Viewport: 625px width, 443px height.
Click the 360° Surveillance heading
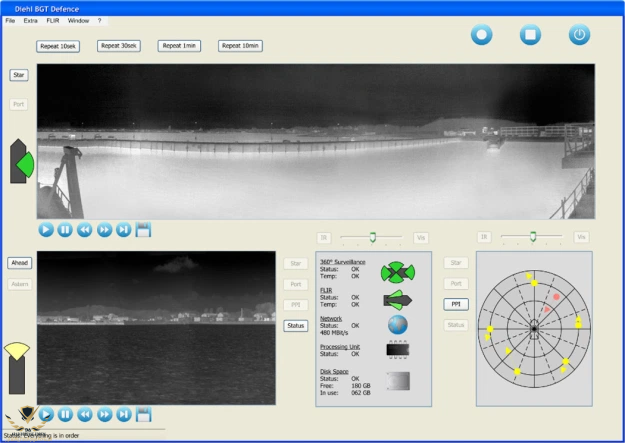(x=342, y=262)
